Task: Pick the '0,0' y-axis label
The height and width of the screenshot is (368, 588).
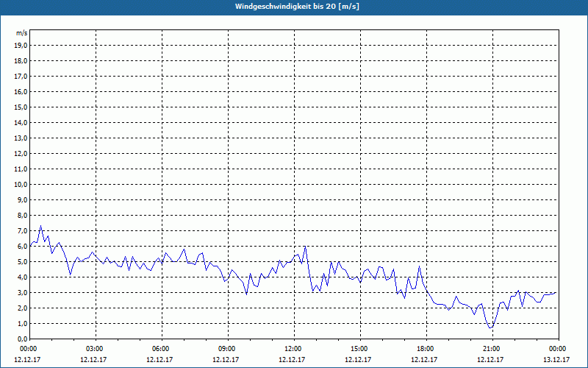Action: [x=22, y=339]
